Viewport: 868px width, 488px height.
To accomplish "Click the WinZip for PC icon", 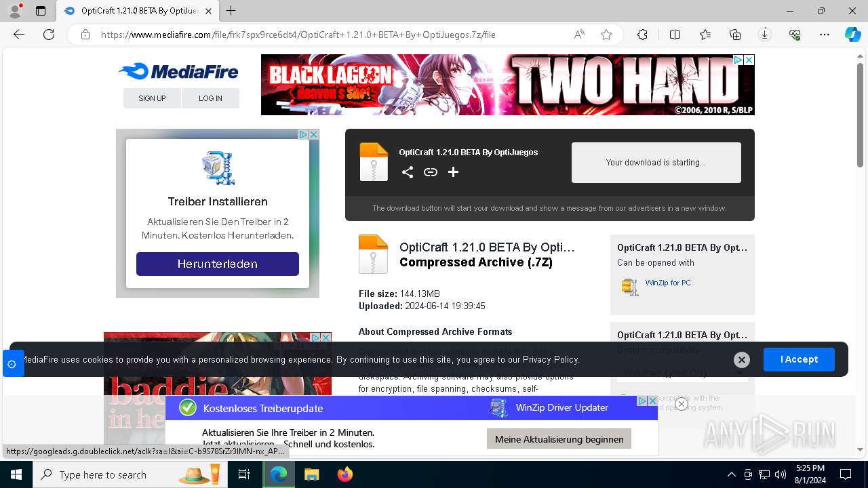I will [x=630, y=287].
